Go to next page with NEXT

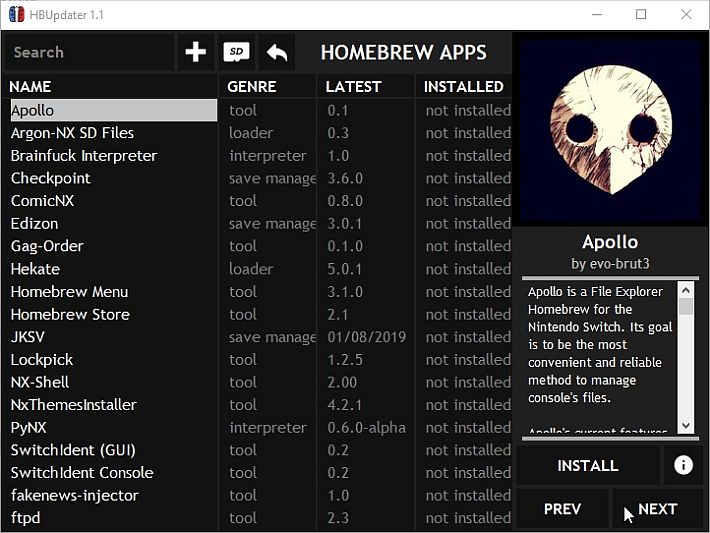tap(657, 509)
